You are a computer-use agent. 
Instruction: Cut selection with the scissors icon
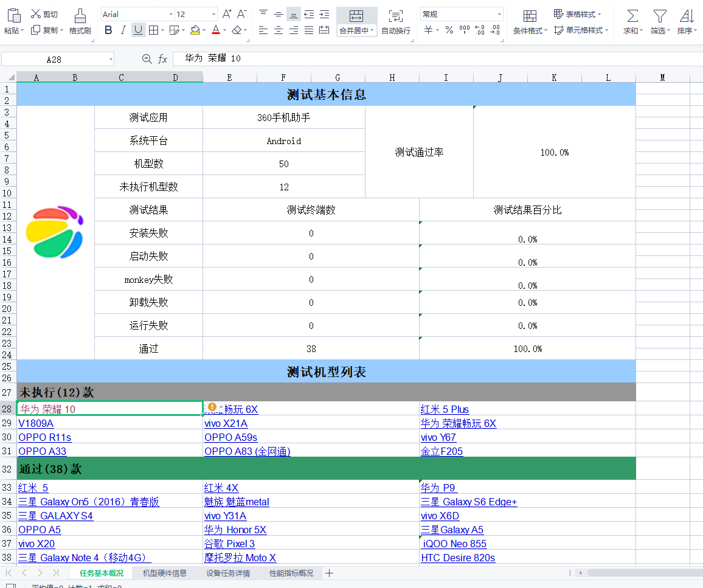coord(36,14)
